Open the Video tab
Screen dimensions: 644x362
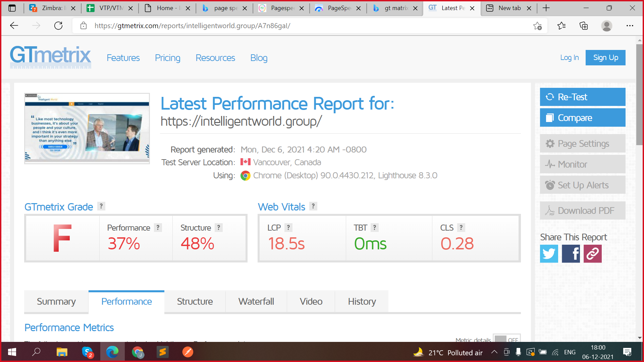[311, 302]
